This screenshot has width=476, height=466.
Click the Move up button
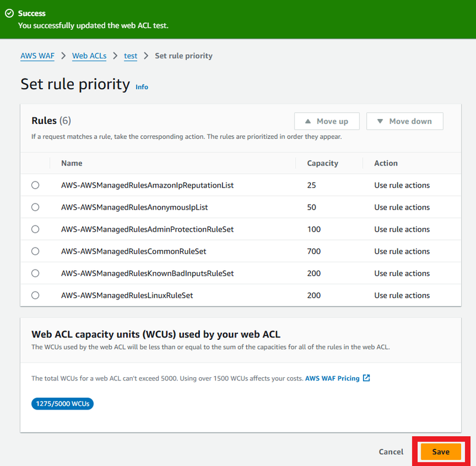[327, 121]
